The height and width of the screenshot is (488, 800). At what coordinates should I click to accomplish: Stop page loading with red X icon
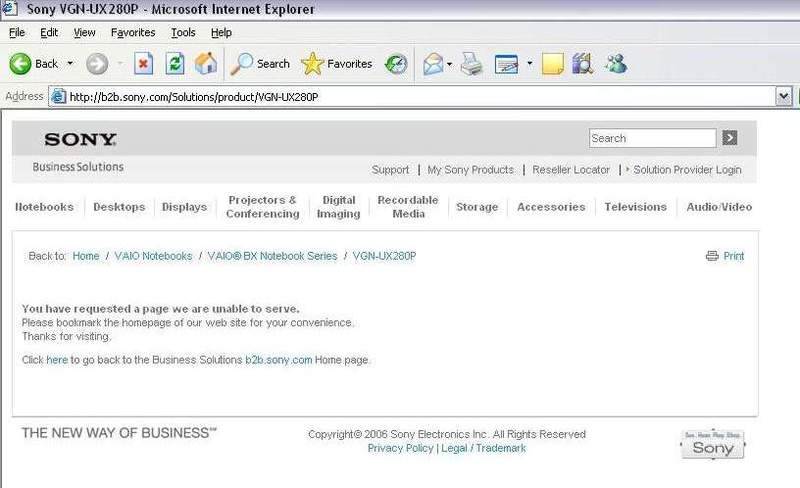(x=143, y=64)
